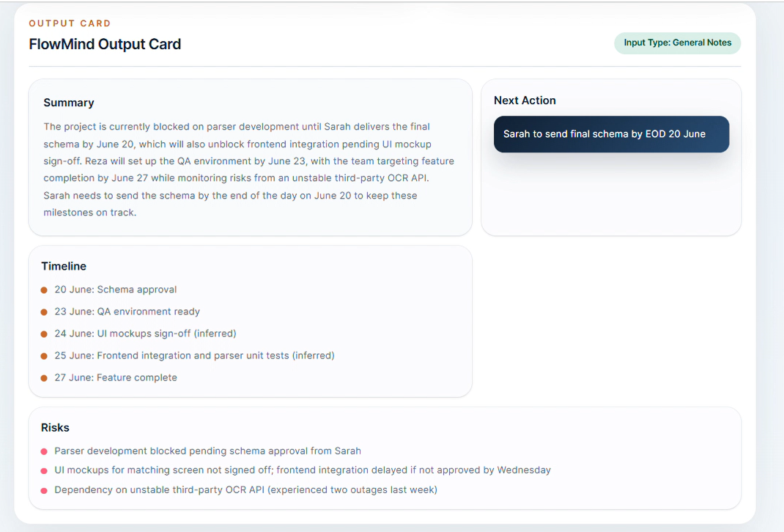Click the OUTPUT CARD label
The height and width of the screenshot is (532, 784).
click(70, 23)
